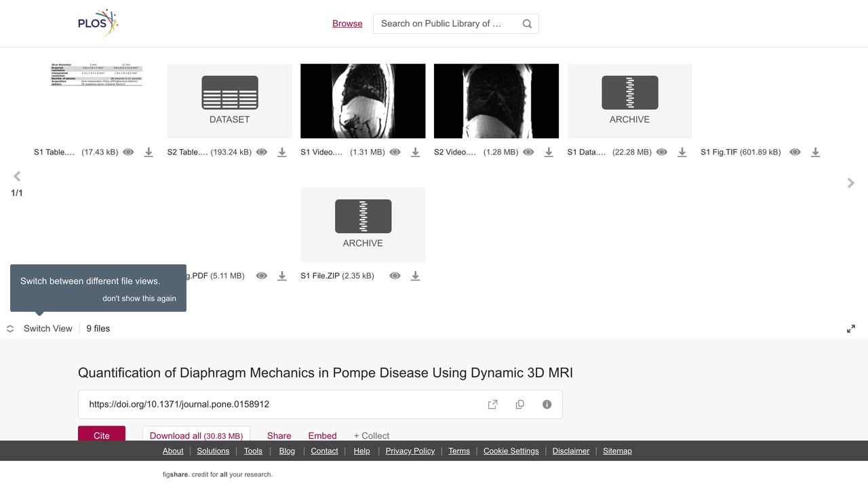Open the Share option
The height and width of the screenshot is (488, 868).
click(279, 436)
